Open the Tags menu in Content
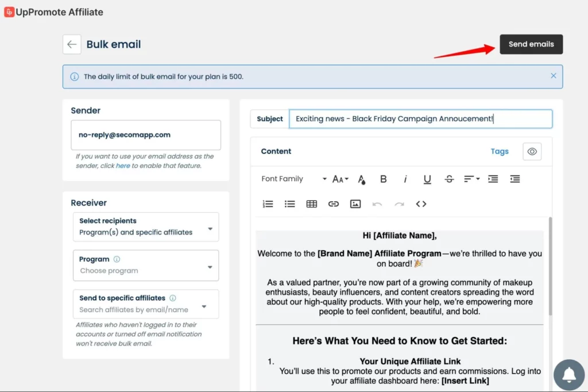 pos(499,152)
